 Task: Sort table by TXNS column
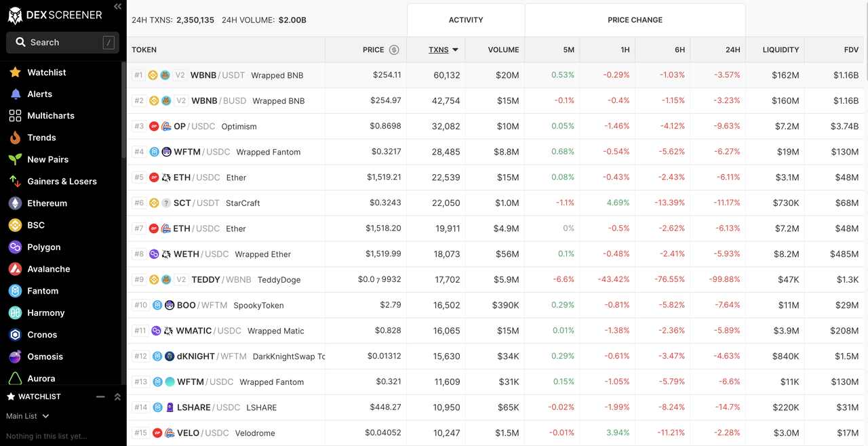pyautogui.click(x=443, y=49)
